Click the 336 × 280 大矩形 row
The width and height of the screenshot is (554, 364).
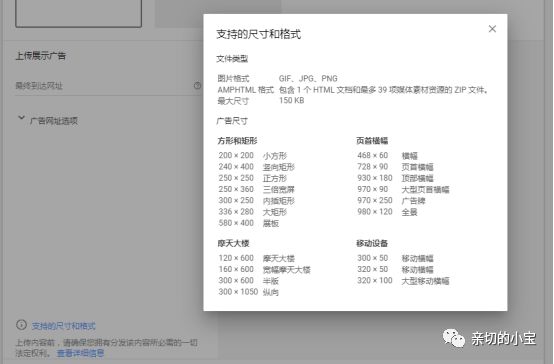pos(253,212)
